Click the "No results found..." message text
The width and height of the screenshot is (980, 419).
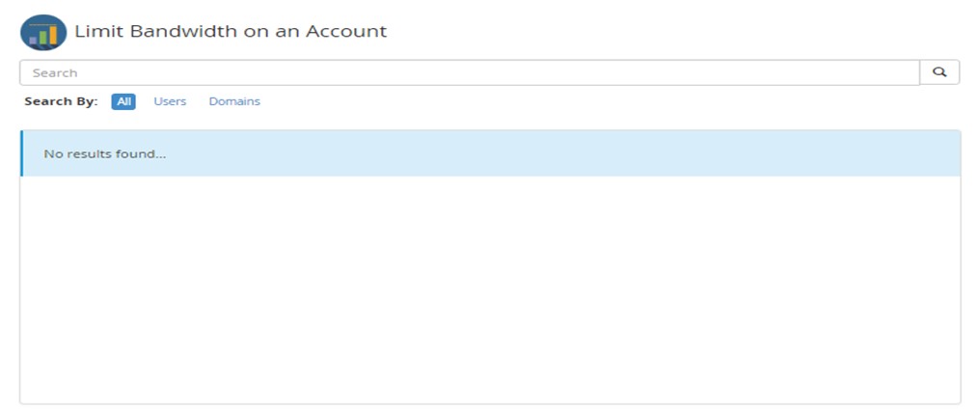click(105, 154)
